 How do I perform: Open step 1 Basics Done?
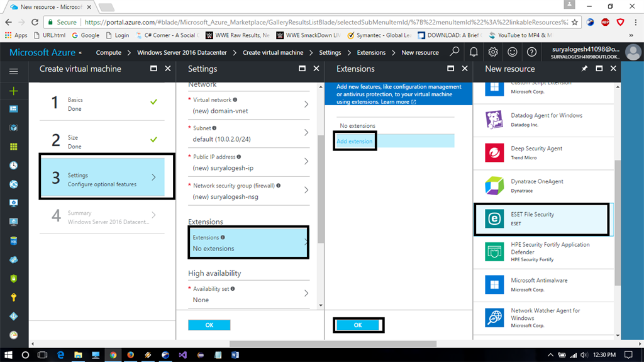102,102
